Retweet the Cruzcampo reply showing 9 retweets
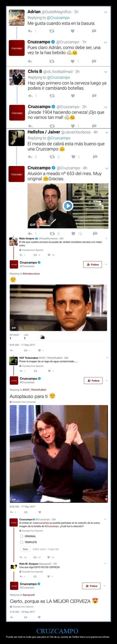Screen dimensions: 117x644 52,233
